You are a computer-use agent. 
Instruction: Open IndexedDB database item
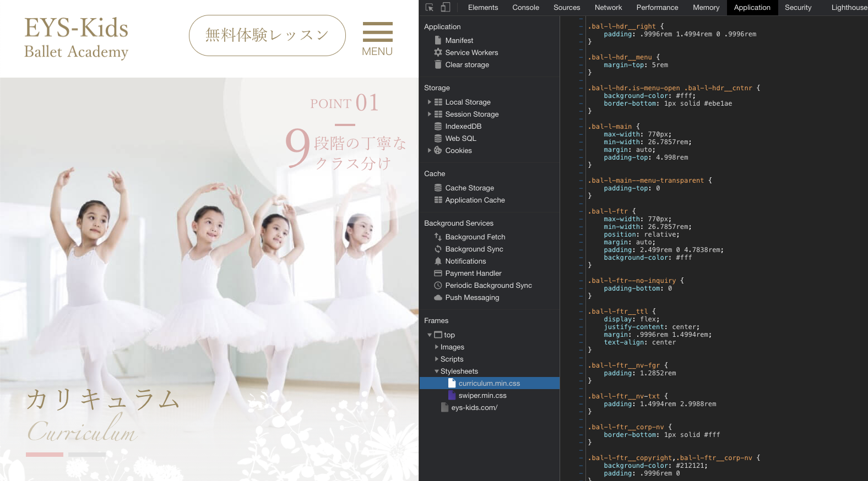[463, 127]
